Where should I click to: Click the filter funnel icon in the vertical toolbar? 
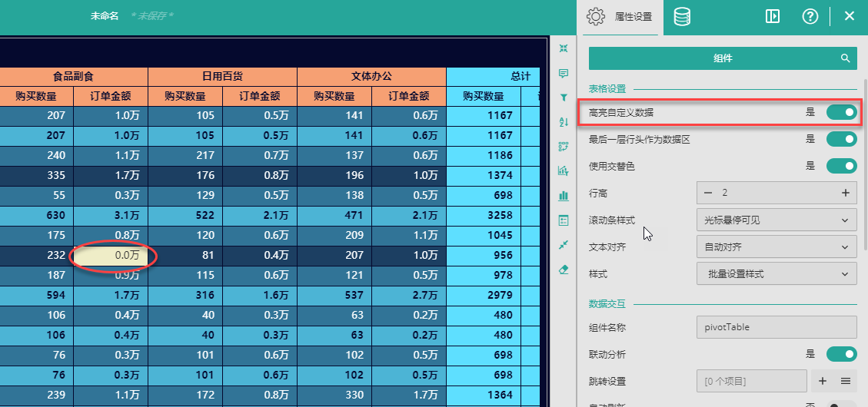564,98
